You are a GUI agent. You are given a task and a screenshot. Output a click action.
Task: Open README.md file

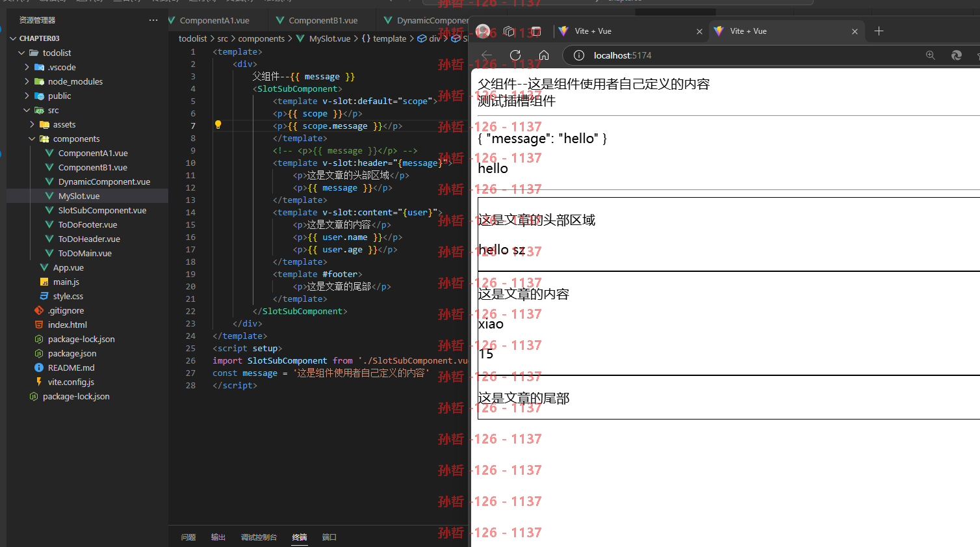(x=71, y=367)
